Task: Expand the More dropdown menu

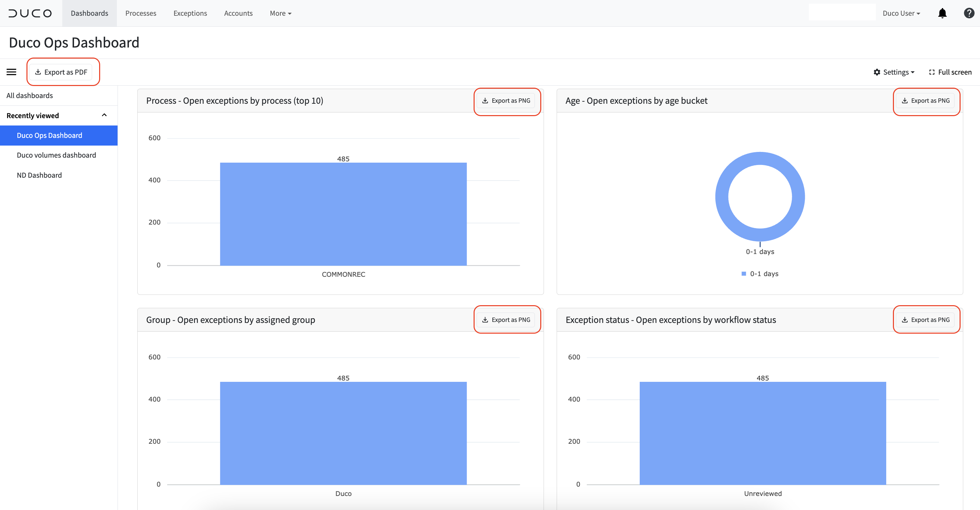Action: (281, 13)
